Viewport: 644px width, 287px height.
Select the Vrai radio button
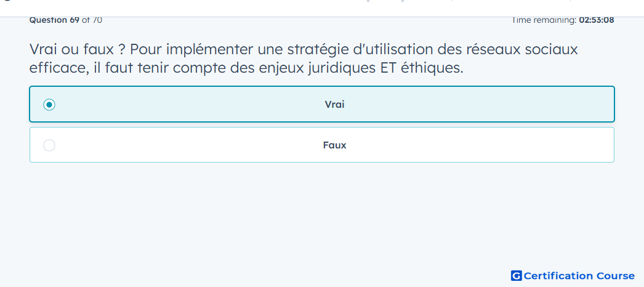(49, 105)
